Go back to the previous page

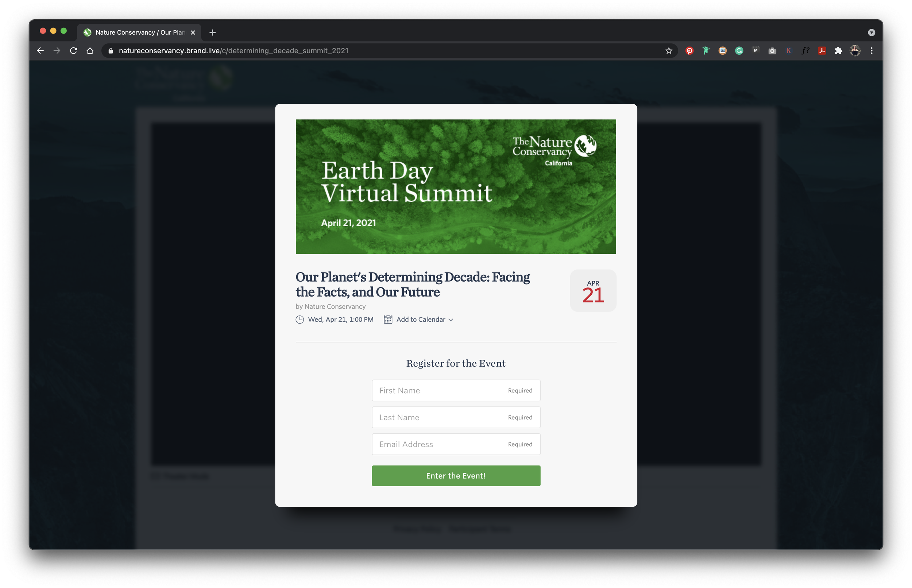[40, 51]
